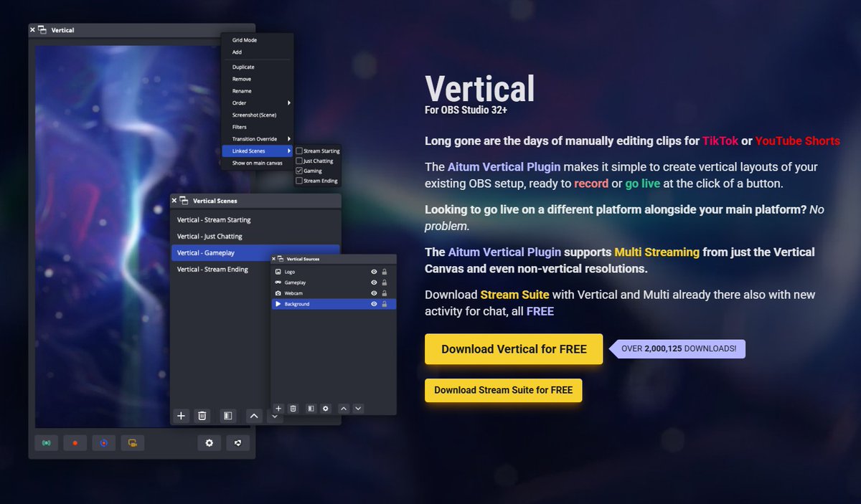Delete scene with trash icon in Vertical Scenes
The height and width of the screenshot is (504, 861).
pyautogui.click(x=202, y=416)
